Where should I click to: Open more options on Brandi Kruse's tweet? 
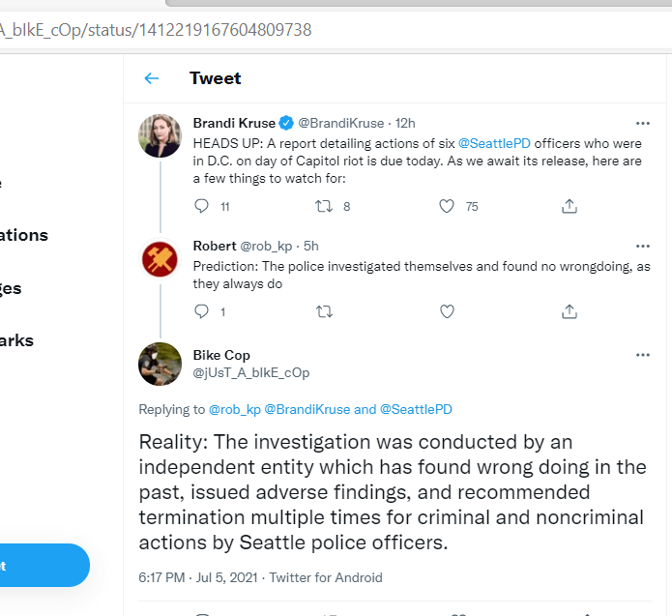pyautogui.click(x=643, y=124)
